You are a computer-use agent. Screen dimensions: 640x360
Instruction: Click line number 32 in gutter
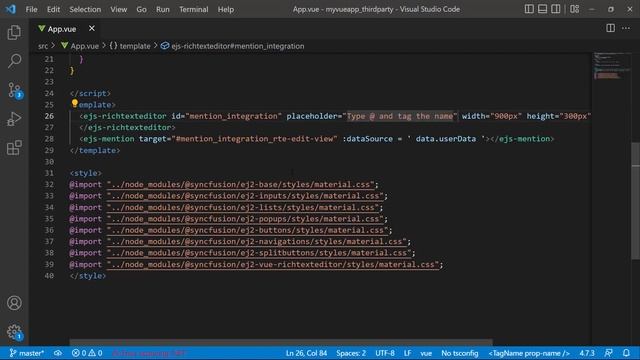(49, 184)
